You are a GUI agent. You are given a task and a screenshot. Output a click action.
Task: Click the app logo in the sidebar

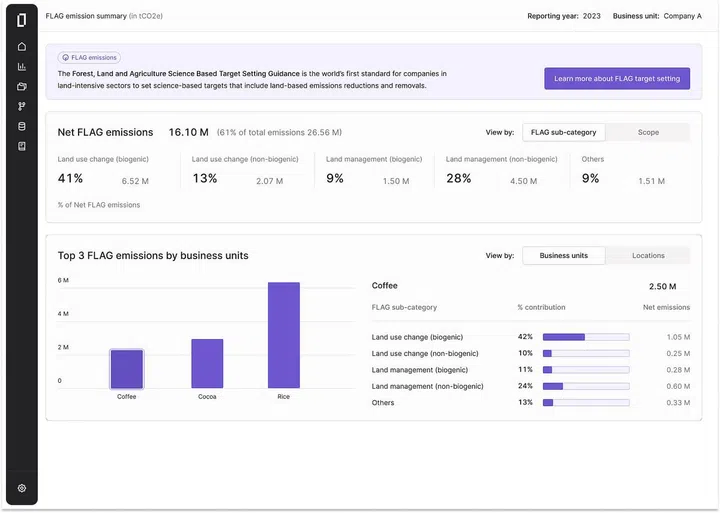pyautogui.click(x=22, y=20)
